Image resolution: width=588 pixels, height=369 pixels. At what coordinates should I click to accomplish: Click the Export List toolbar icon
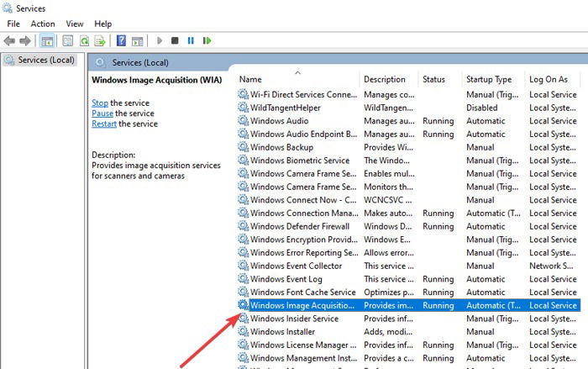point(100,40)
